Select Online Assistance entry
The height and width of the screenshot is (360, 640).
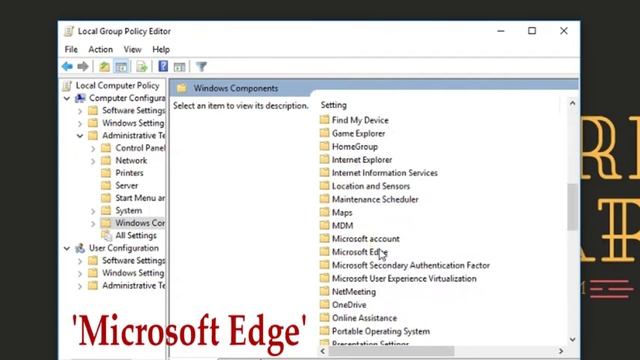pos(364,318)
